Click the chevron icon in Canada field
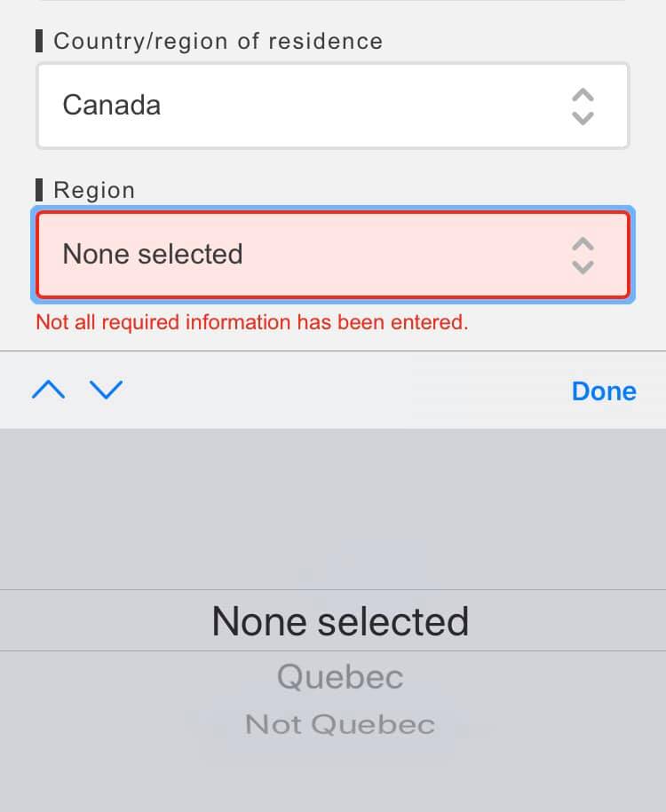The height and width of the screenshot is (812, 666). click(583, 106)
